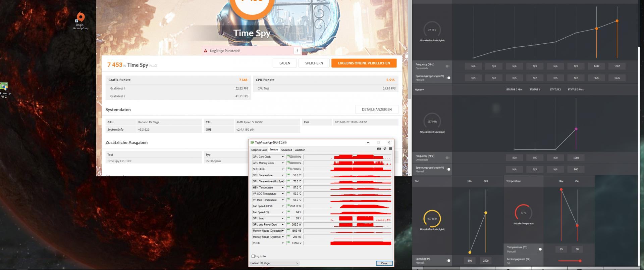The image size is (644, 270).
Task: Switch to the Advanced tab
Action: click(x=286, y=150)
